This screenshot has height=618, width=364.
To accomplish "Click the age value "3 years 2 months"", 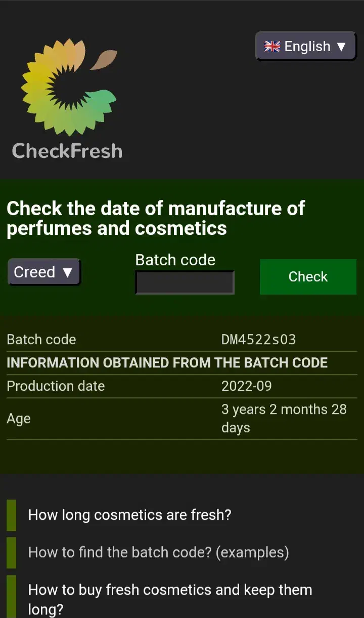I will click(x=283, y=418).
